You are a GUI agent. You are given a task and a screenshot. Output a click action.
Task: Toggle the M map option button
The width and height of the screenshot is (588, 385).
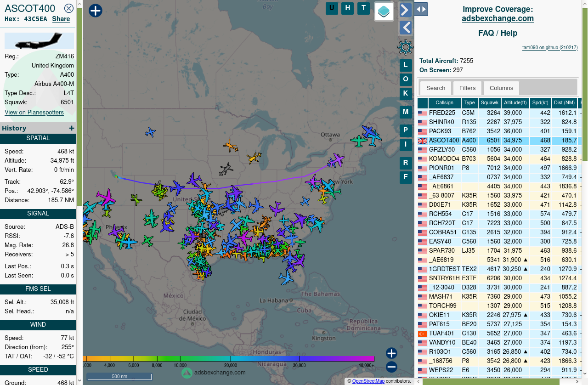click(x=406, y=112)
